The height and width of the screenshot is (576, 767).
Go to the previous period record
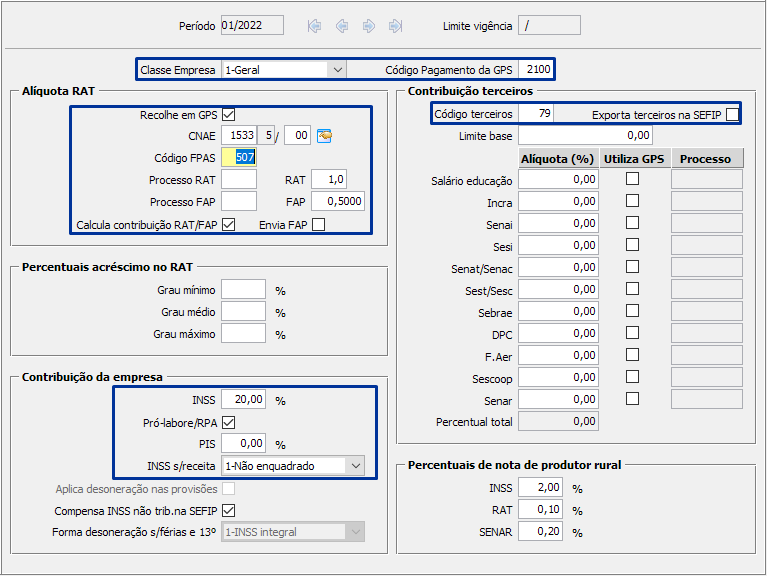coord(342,26)
